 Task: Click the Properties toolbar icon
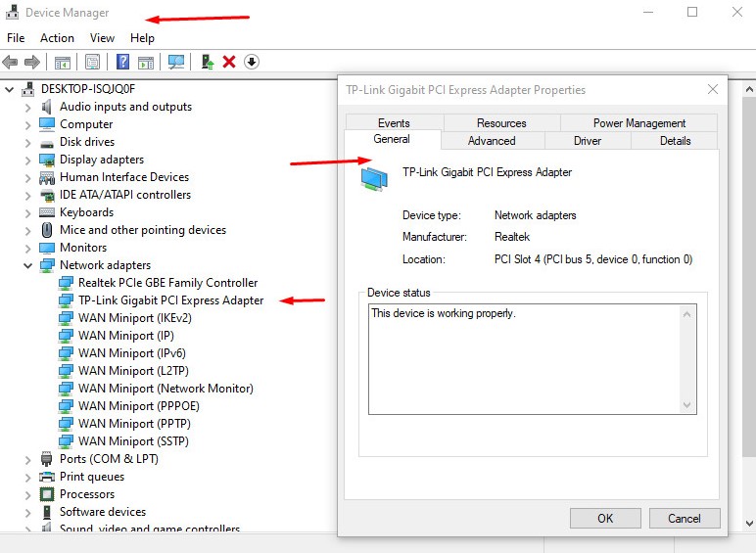pyautogui.click(x=93, y=62)
